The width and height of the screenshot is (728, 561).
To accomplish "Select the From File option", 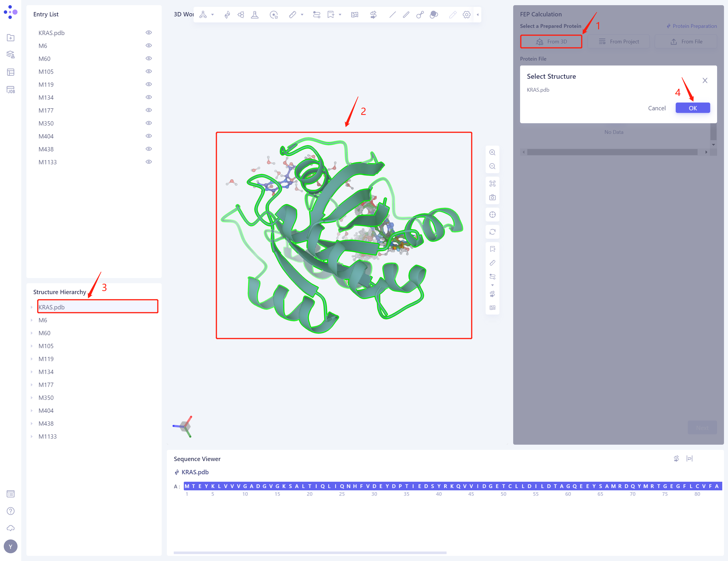I will tap(686, 42).
